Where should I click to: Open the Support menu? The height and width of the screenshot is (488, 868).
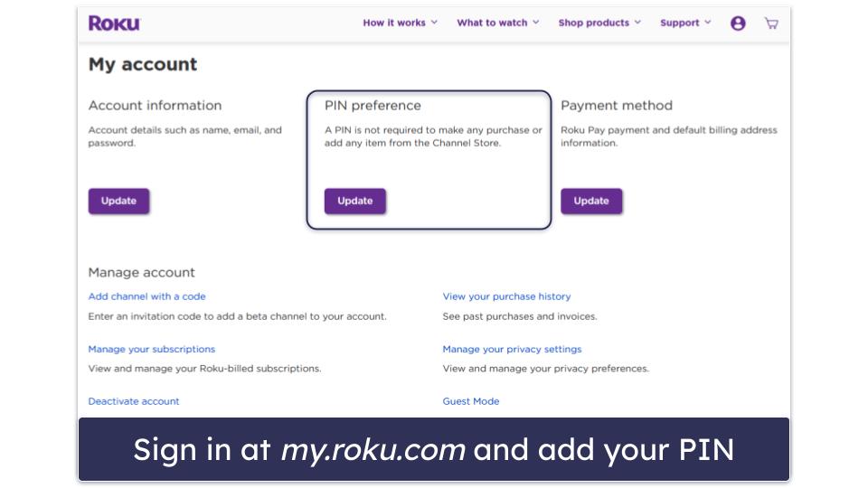point(685,23)
